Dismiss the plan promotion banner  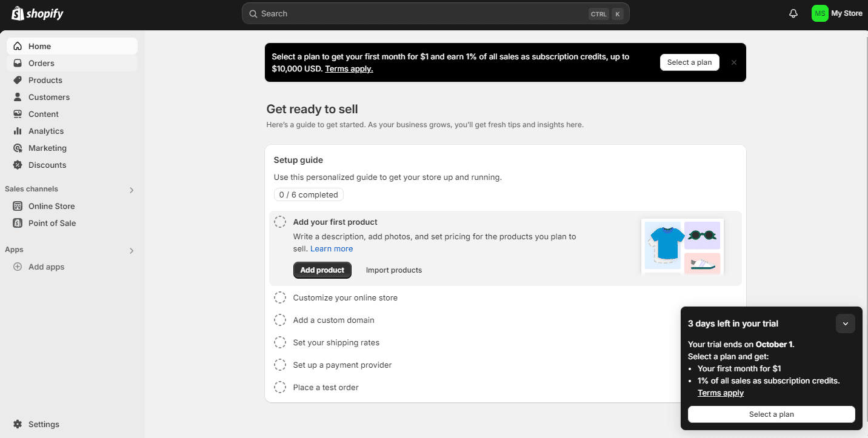733,62
